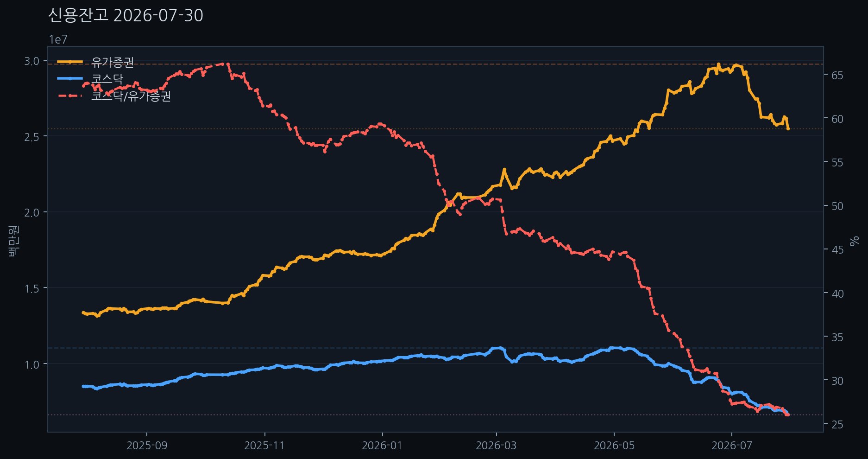
Task: Click the 2.0 left axis tick label
Action: (x=32, y=212)
